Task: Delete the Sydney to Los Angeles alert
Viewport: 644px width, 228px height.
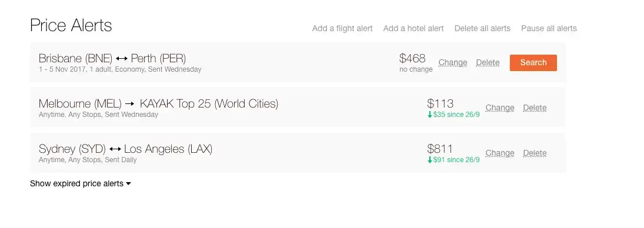Action: [x=535, y=153]
